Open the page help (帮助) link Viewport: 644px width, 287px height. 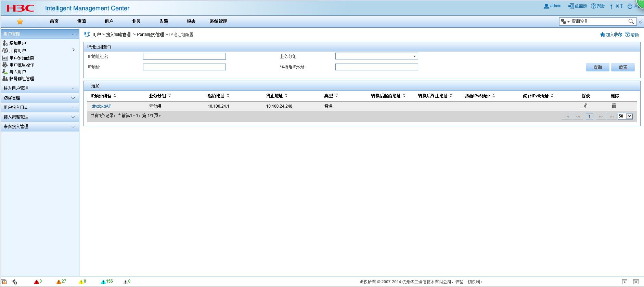pos(632,35)
